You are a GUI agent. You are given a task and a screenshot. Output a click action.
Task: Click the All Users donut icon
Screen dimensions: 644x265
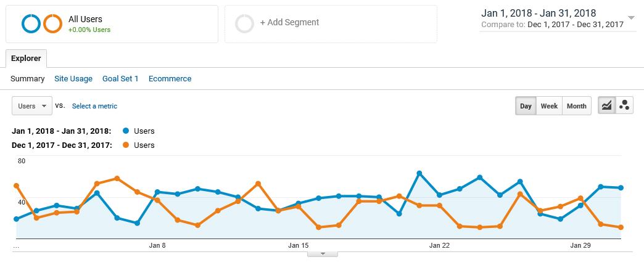coord(42,23)
